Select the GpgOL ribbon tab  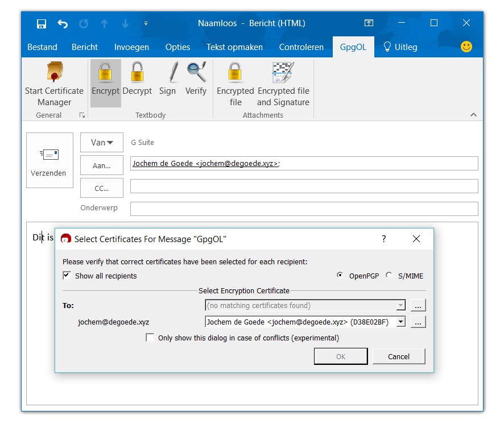click(353, 47)
